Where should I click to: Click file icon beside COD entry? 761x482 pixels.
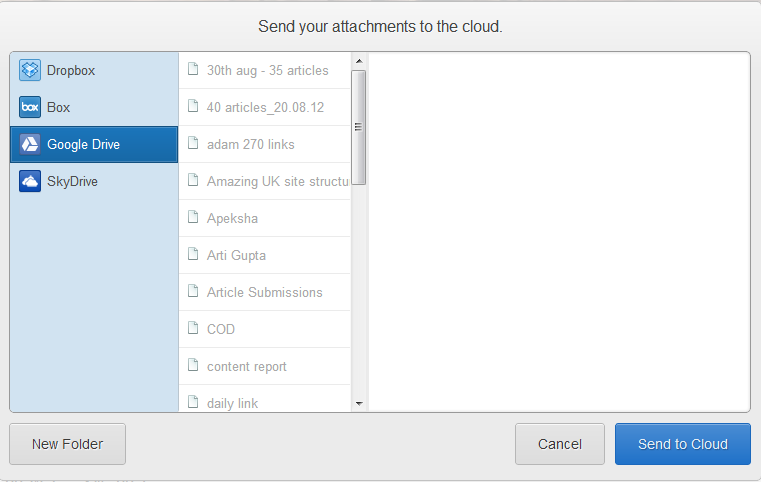(x=193, y=328)
